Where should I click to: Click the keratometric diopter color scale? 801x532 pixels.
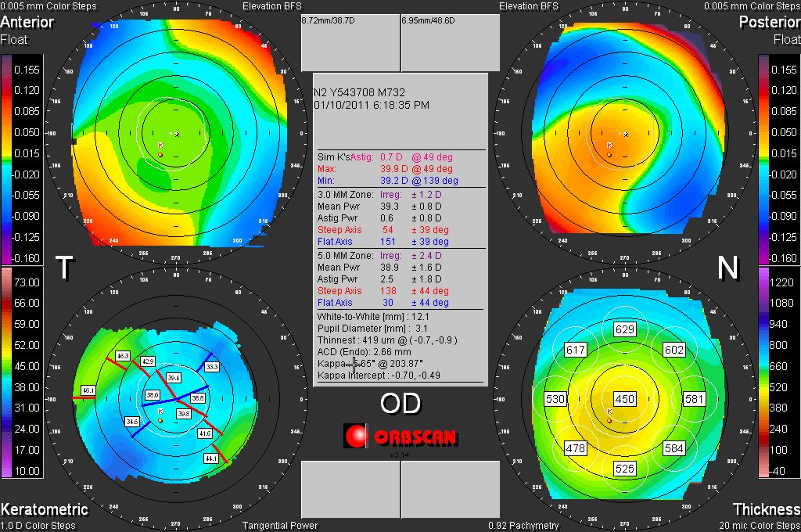(x=6, y=373)
